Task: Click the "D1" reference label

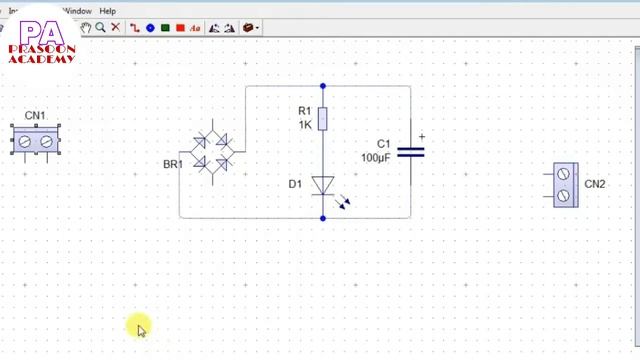Action: coord(295,184)
